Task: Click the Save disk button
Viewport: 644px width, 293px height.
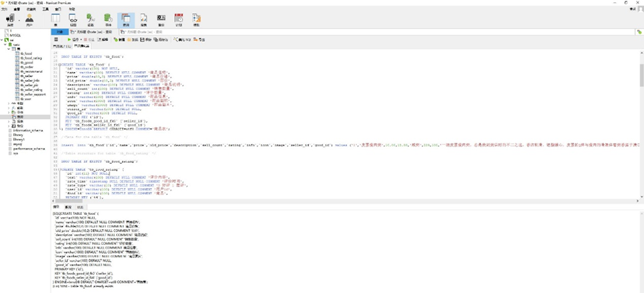Action: pos(146,39)
